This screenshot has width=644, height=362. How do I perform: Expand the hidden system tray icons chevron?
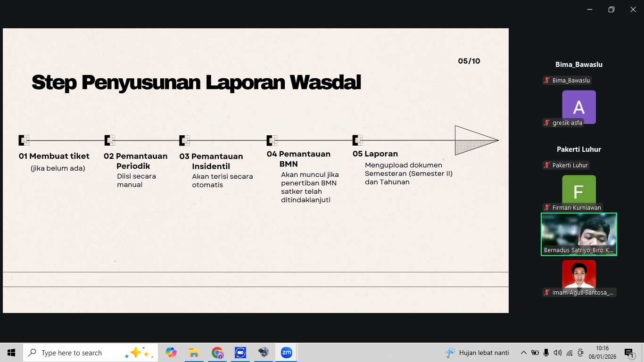[x=523, y=353]
